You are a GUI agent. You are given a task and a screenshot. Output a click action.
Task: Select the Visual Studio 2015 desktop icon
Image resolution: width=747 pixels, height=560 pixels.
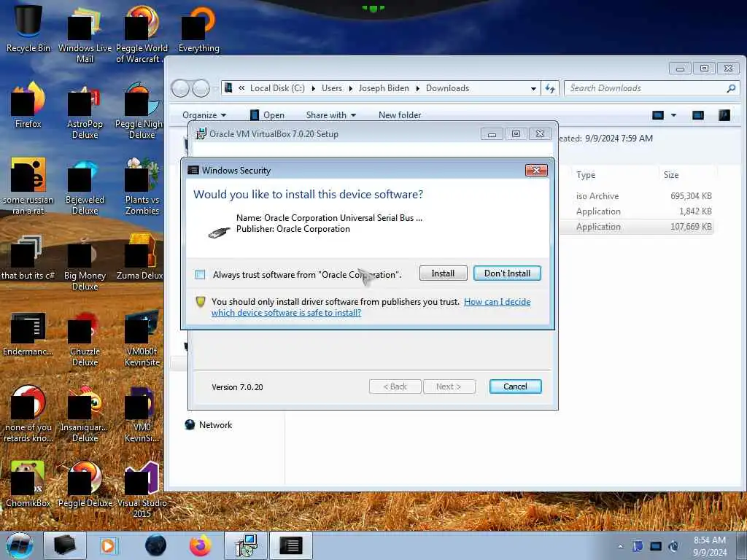tap(142, 489)
